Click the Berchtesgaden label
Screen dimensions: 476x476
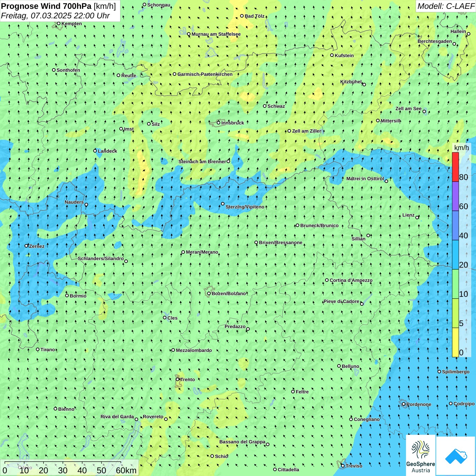click(435, 41)
